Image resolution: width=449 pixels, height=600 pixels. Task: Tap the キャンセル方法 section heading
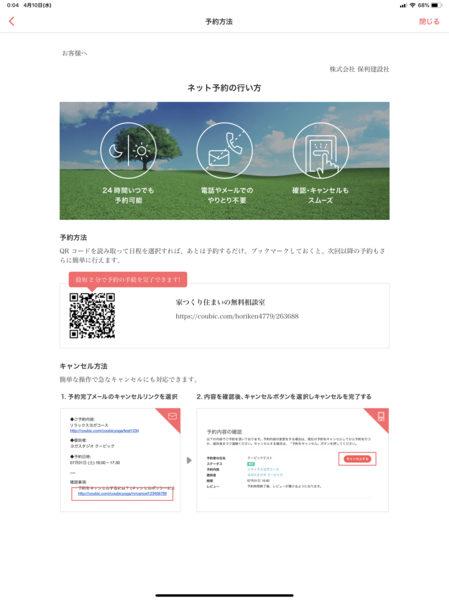pos(83,366)
